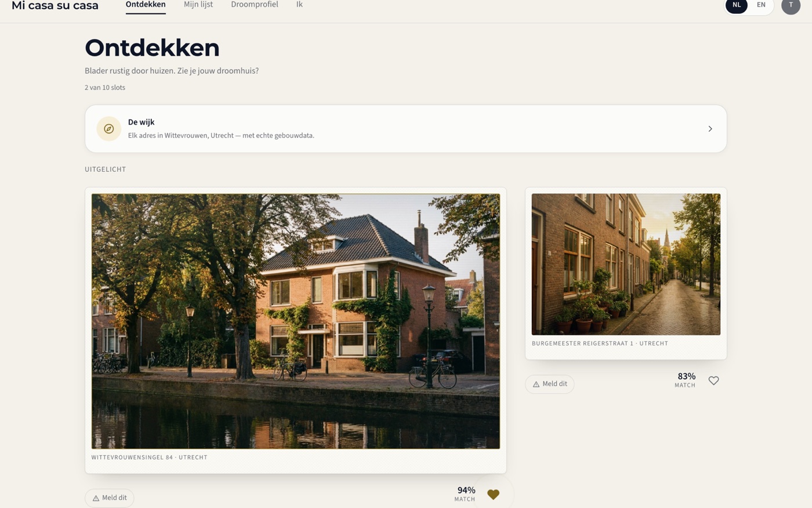Select the Ik tab
Screen dimensions: 812x508
(299, 5)
